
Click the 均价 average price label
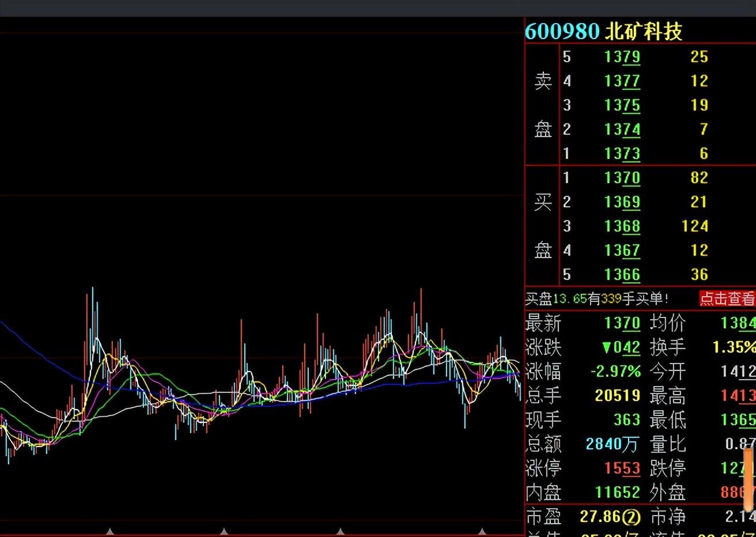point(668,323)
